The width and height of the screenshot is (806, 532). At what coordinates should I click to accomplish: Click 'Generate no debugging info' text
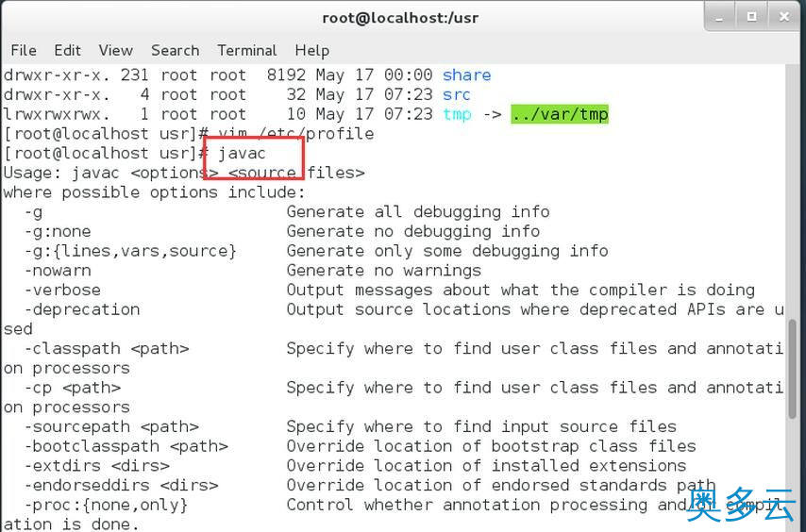click(x=413, y=231)
